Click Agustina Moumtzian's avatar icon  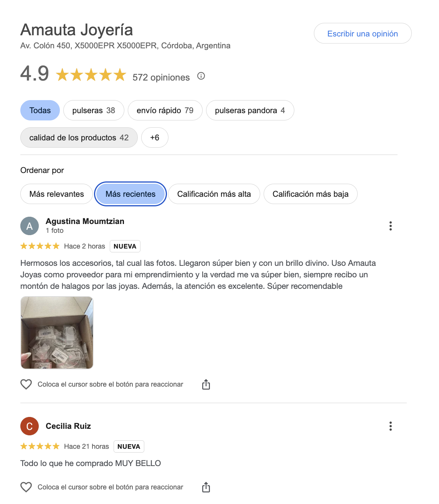30,226
